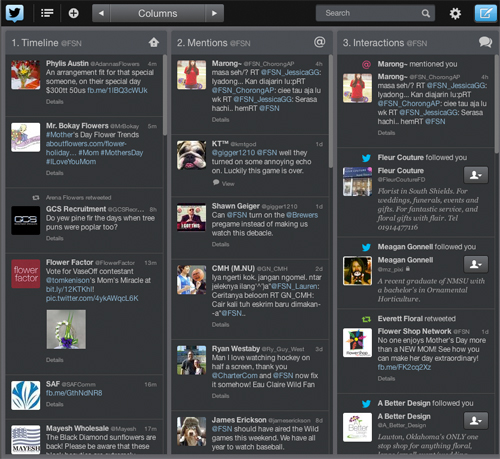The image size is (500, 459).
Task: Click bird icon beside Meagan Gonnell followed
Action: (x=366, y=247)
